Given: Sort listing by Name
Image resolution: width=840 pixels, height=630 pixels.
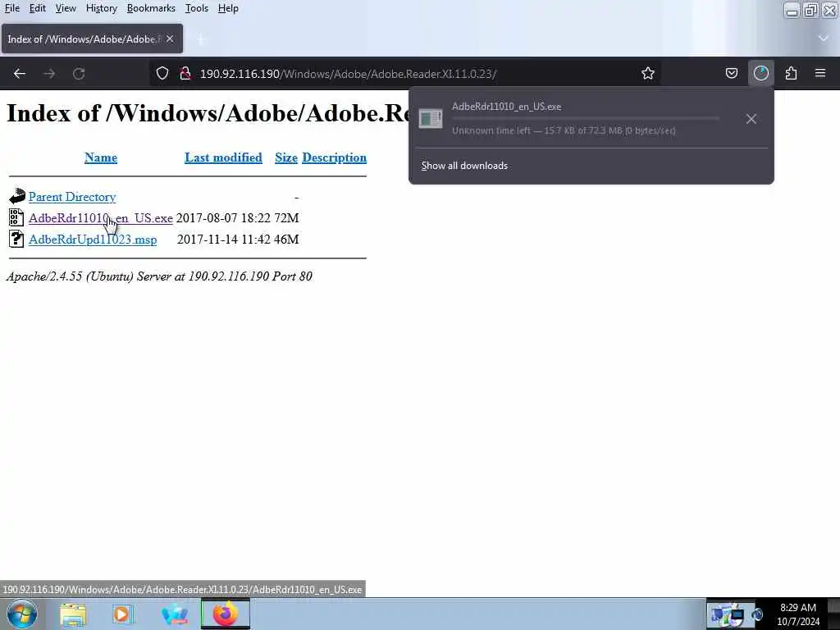Looking at the screenshot, I should [101, 157].
